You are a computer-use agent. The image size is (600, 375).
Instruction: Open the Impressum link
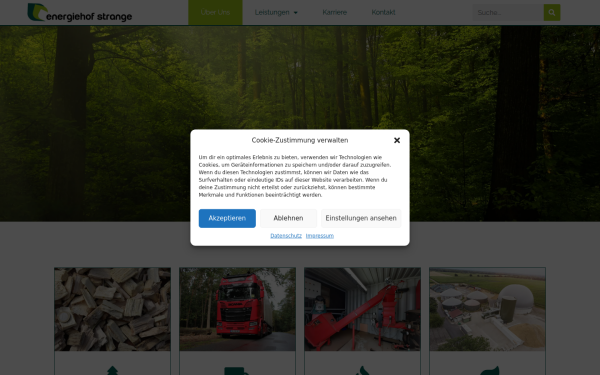tap(320, 236)
